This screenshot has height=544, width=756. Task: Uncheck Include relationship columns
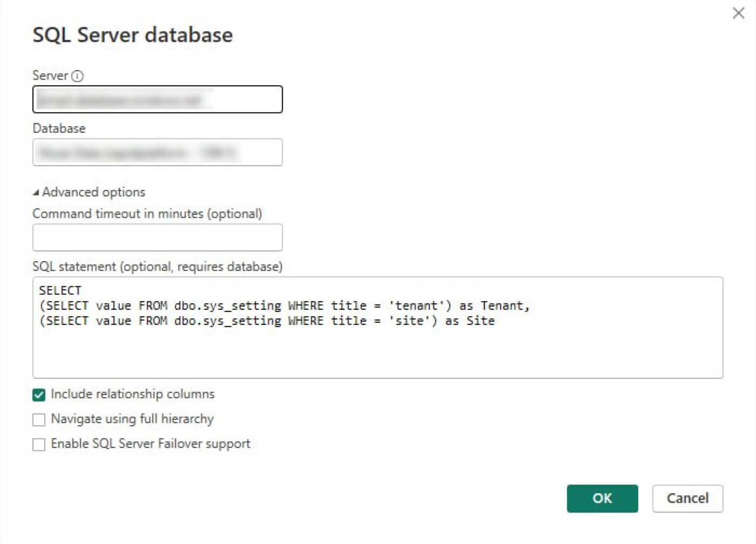[39, 395]
